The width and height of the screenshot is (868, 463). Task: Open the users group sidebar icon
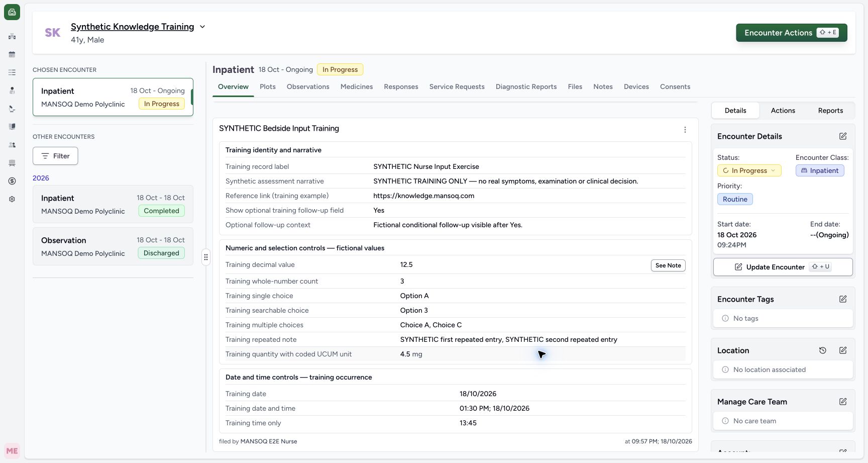pyautogui.click(x=12, y=145)
